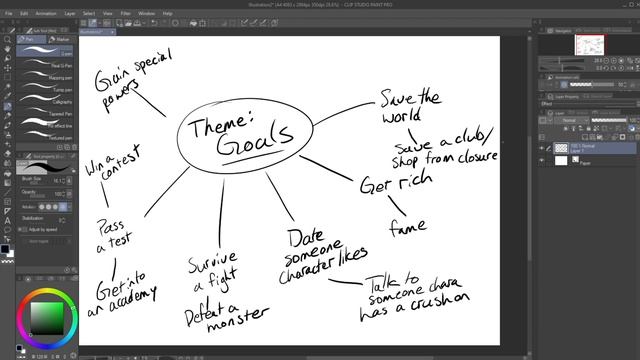Choose the Mapping pen brush
Image resolution: width=640 pixels, height=360 pixels.
pos(45,76)
